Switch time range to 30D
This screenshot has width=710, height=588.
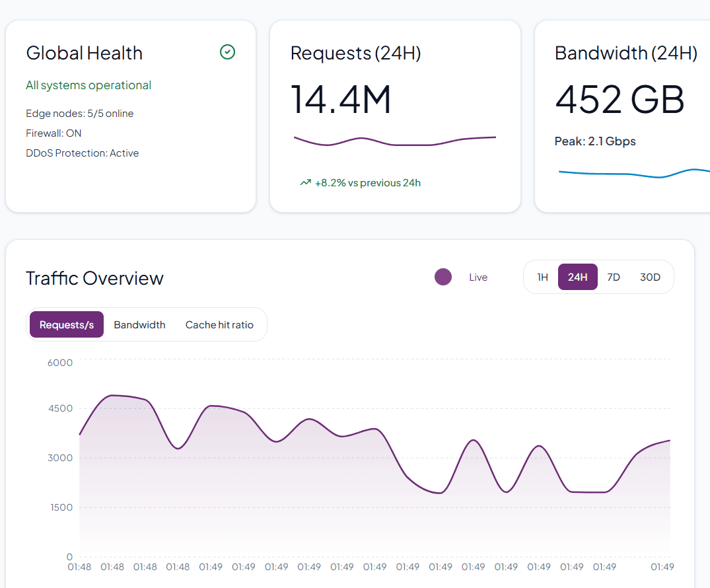(x=650, y=277)
